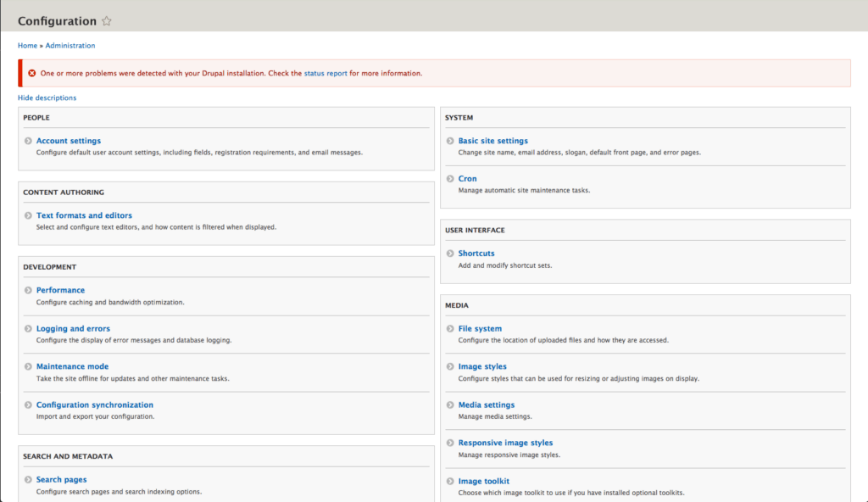The image size is (868, 502).
Task: Click the arrow icon beside Account settings
Action: (27, 141)
